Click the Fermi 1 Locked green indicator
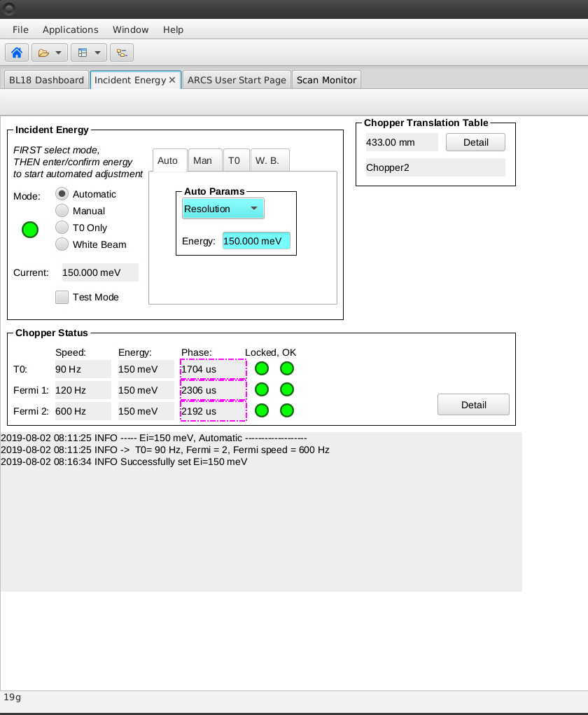 coord(262,389)
